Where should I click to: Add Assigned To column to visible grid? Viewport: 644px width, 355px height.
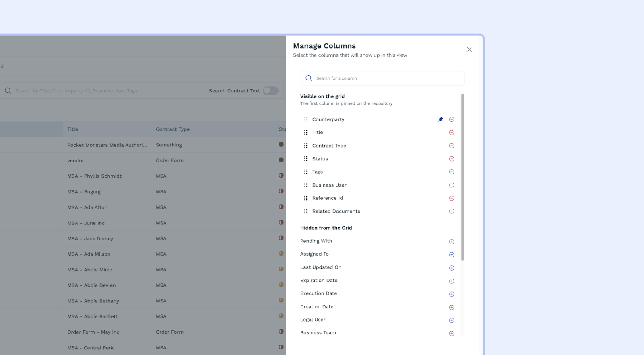tap(452, 255)
